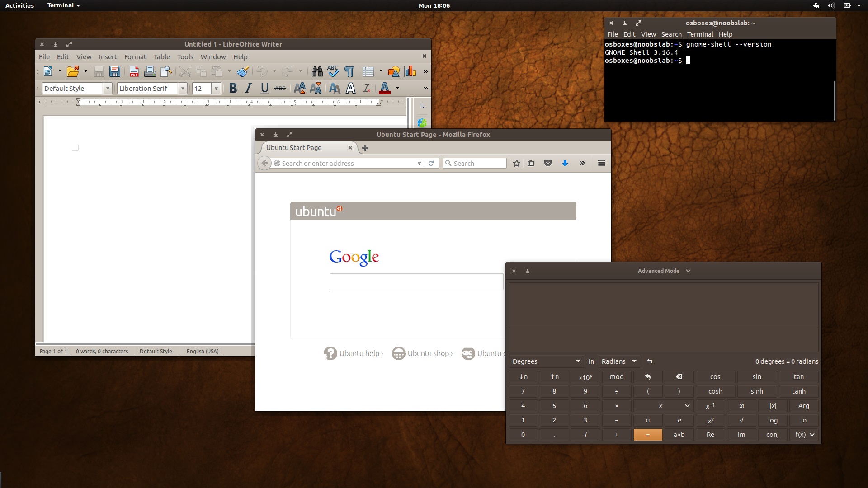868x488 pixels.
Task: Toggle Bold formatting in Writer
Action: coord(233,88)
